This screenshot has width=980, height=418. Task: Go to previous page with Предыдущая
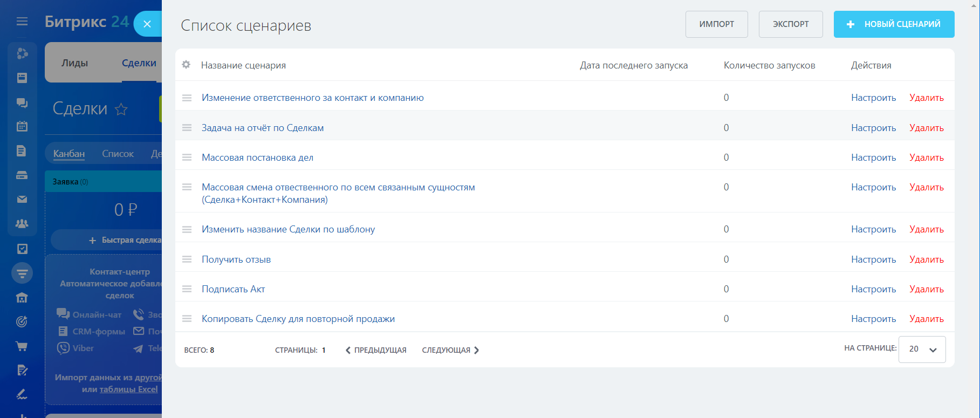(376, 350)
